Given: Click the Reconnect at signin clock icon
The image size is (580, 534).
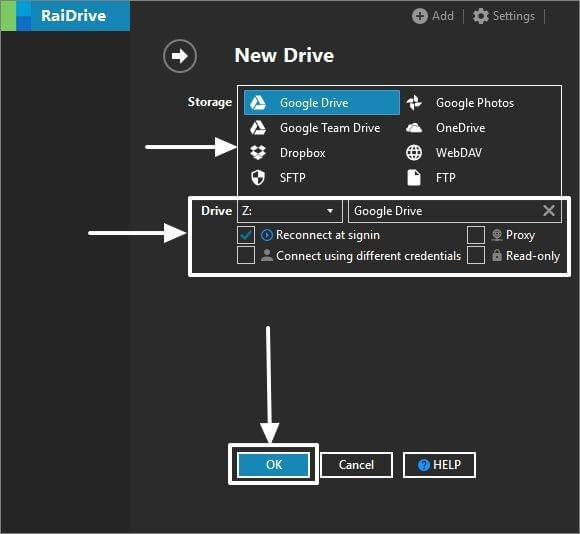Looking at the screenshot, I should click(267, 235).
